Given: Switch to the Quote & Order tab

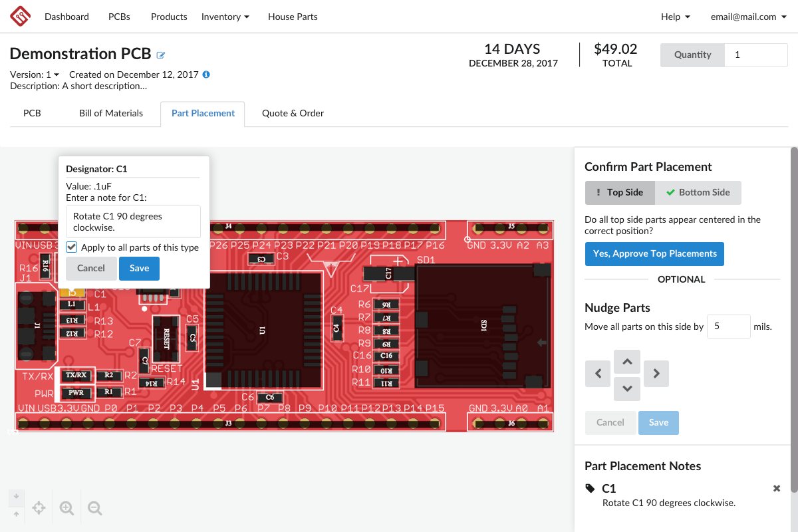Looking at the screenshot, I should 293,114.
